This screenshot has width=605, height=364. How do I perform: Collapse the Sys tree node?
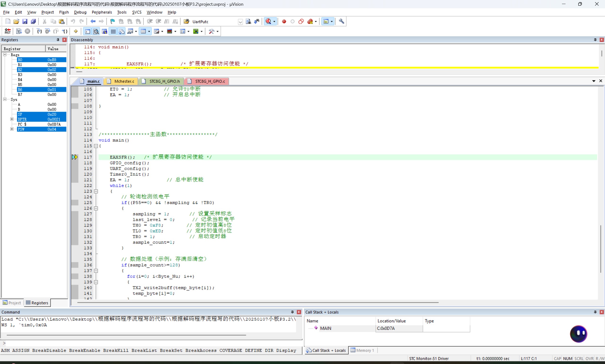pos(5,99)
